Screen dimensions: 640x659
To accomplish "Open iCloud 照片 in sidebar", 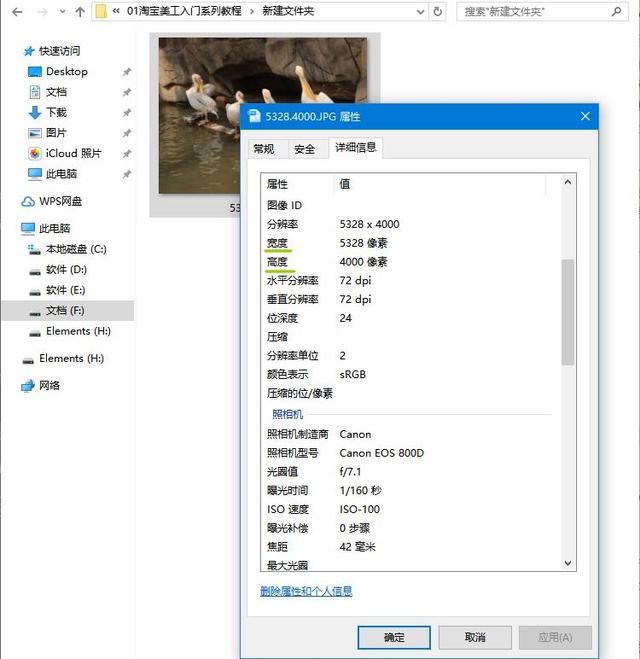I will tap(73, 154).
